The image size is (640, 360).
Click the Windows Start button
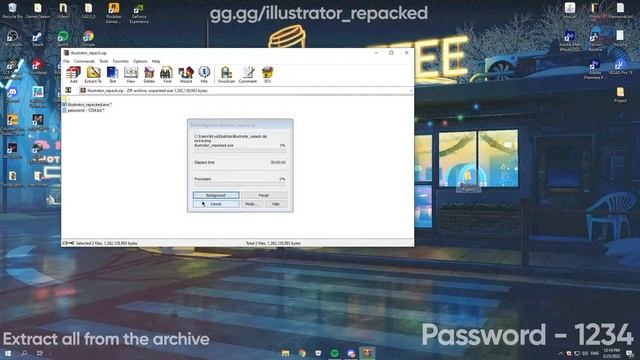tap(7, 353)
